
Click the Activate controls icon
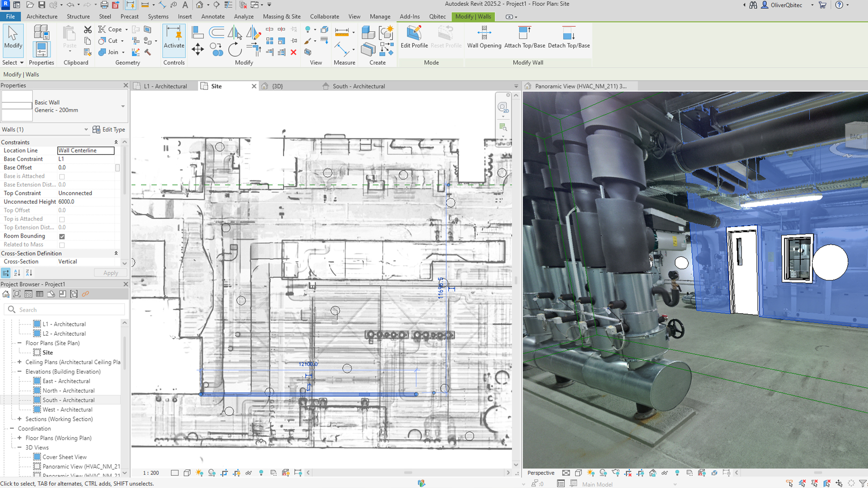pos(174,37)
